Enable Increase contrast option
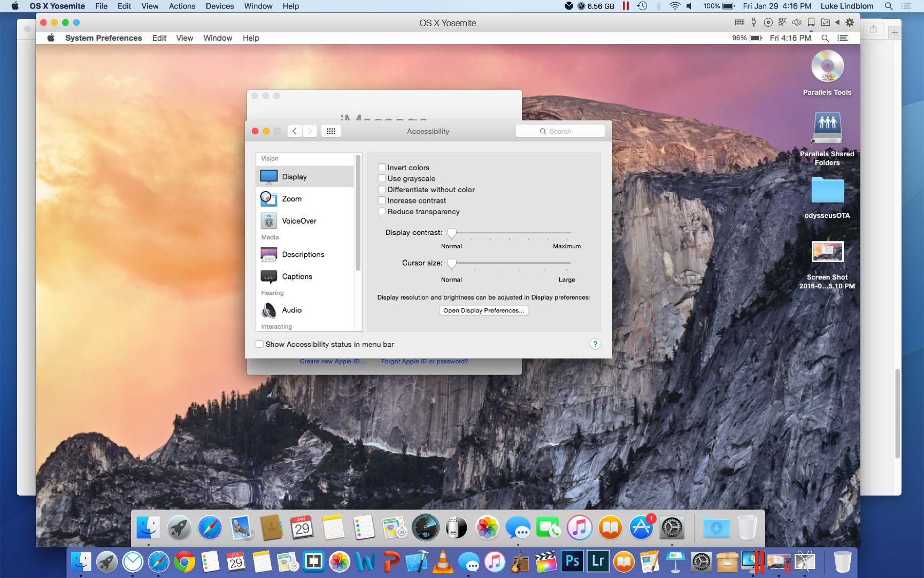The height and width of the screenshot is (578, 924). (x=382, y=201)
